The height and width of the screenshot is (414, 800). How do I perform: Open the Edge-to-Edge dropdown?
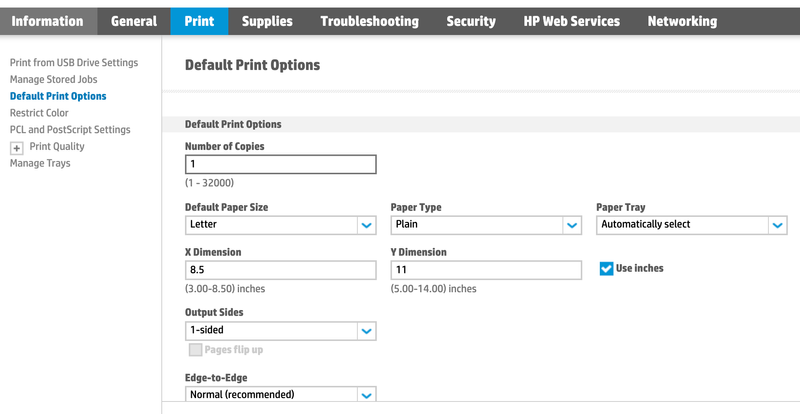click(x=281, y=395)
